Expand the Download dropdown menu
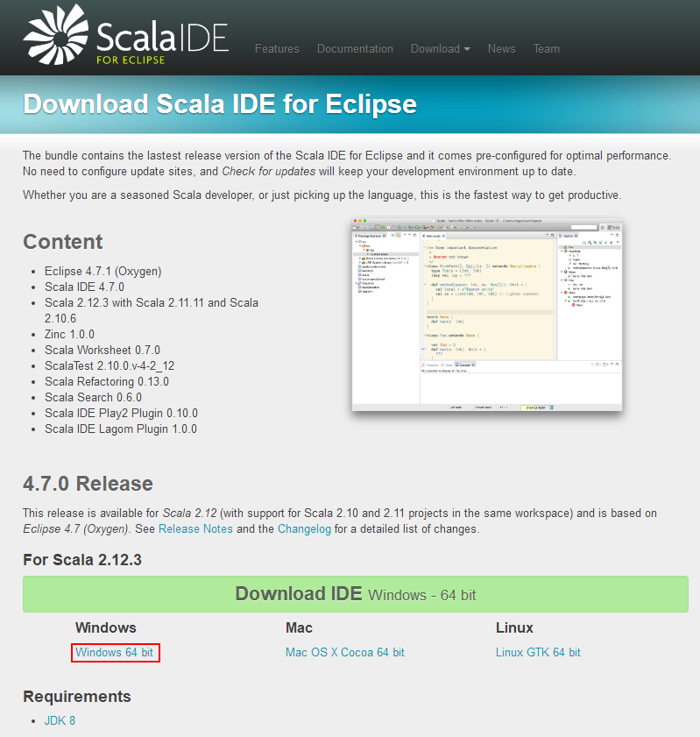 [440, 48]
